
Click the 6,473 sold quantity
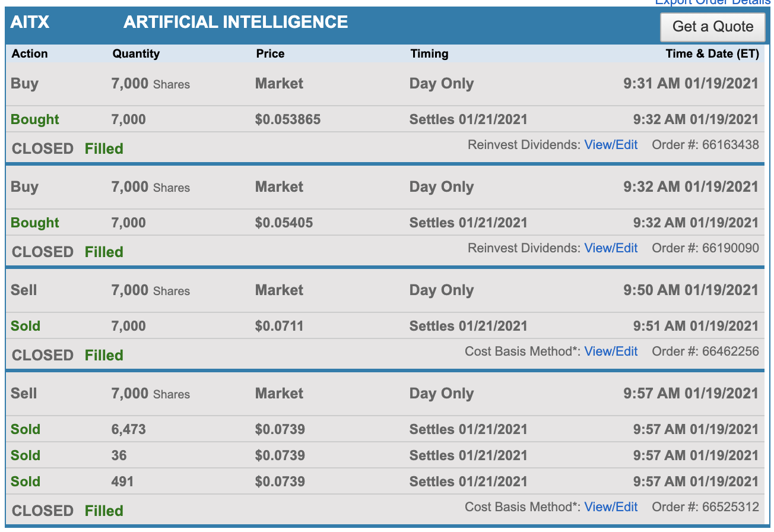tap(128, 429)
